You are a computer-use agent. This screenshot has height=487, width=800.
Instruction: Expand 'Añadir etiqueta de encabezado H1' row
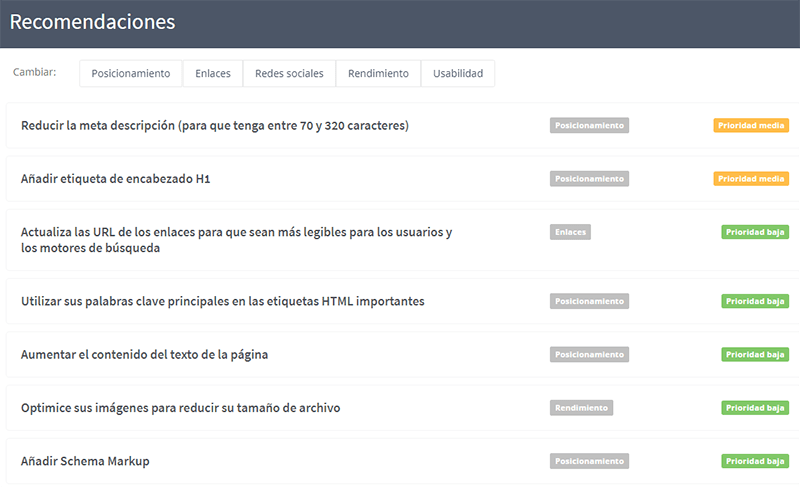(x=116, y=179)
